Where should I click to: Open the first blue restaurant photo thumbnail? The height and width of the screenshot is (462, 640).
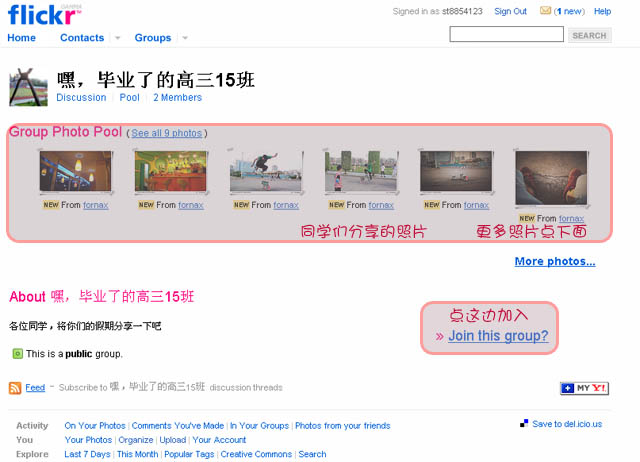[76, 171]
